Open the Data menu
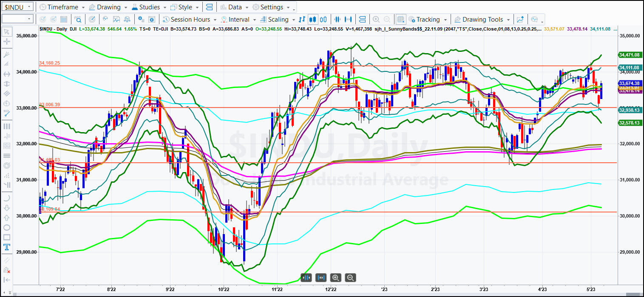 pos(235,7)
